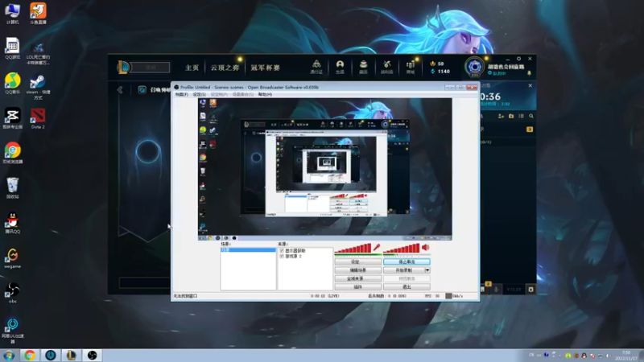Click the notification bell in League client
This screenshot has width=644, height=362.
[x=529, y=73]
